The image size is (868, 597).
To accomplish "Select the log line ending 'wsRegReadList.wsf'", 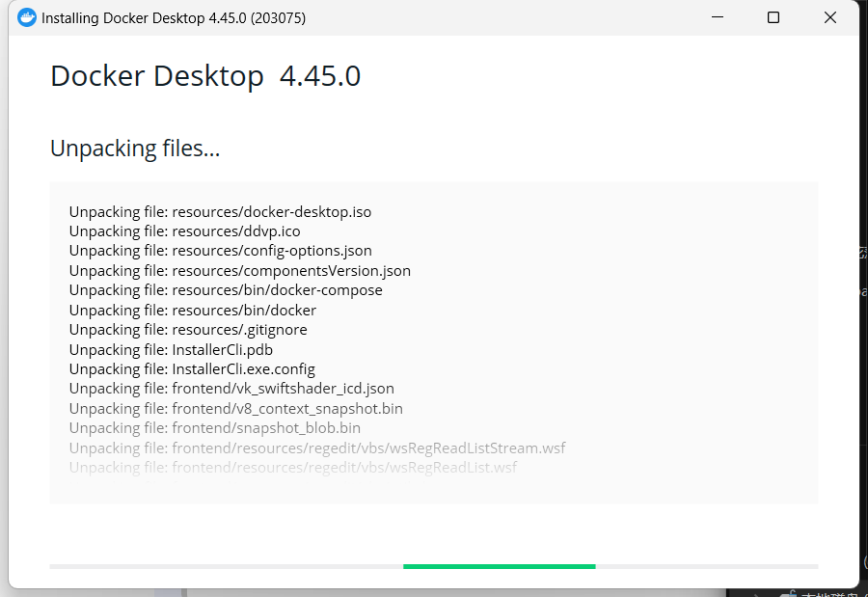I will click(x=293, y=468).
